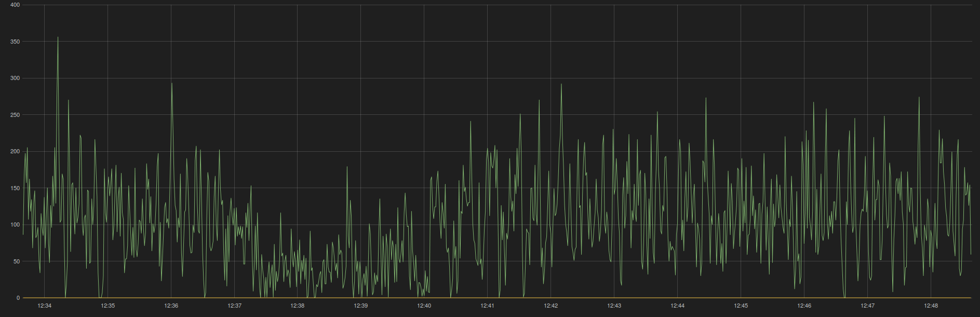Select the 12:41 time tick label
This screenshot has height=317, width=980.
coord(488,306)
